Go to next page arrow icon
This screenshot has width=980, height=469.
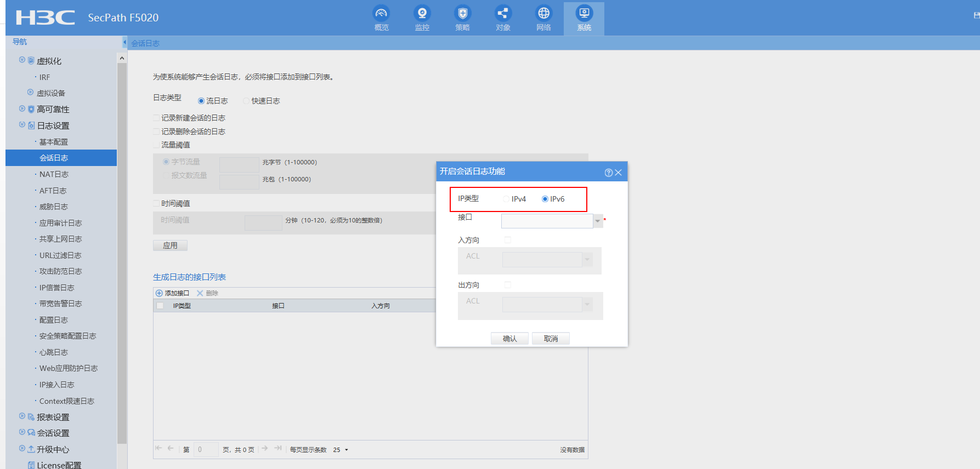[265, 448]
